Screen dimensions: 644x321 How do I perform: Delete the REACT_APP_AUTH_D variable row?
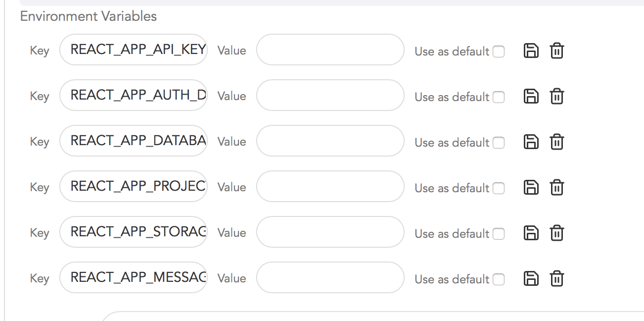point(557,96)
